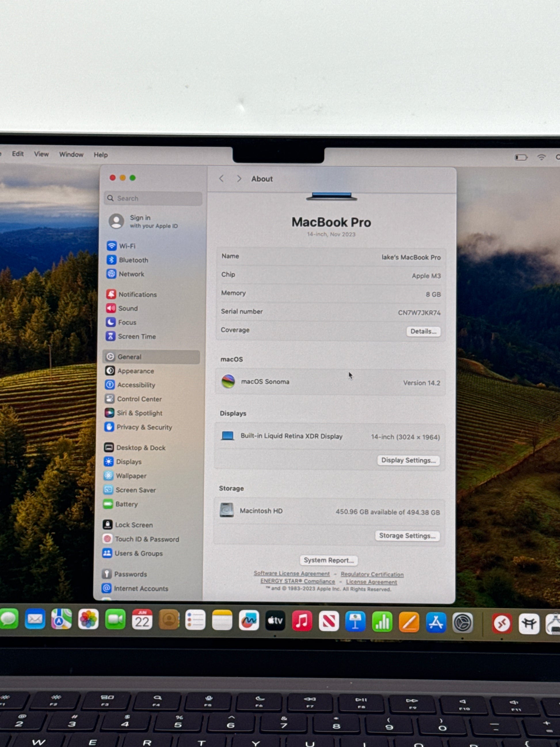Go to Screen Time settings
The image size is (560, 747).
pyautogui.click(x=136, y=336)
